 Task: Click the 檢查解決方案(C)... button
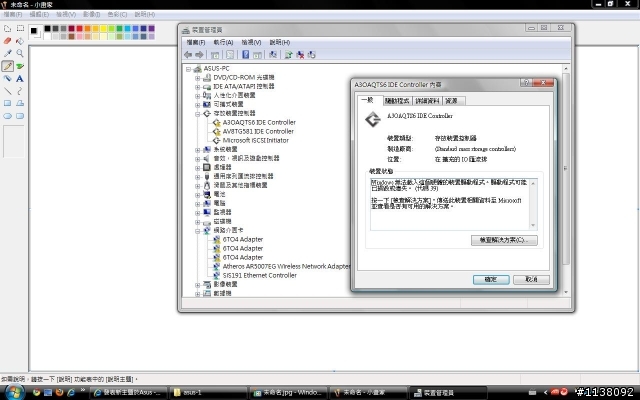coord(504,240)
